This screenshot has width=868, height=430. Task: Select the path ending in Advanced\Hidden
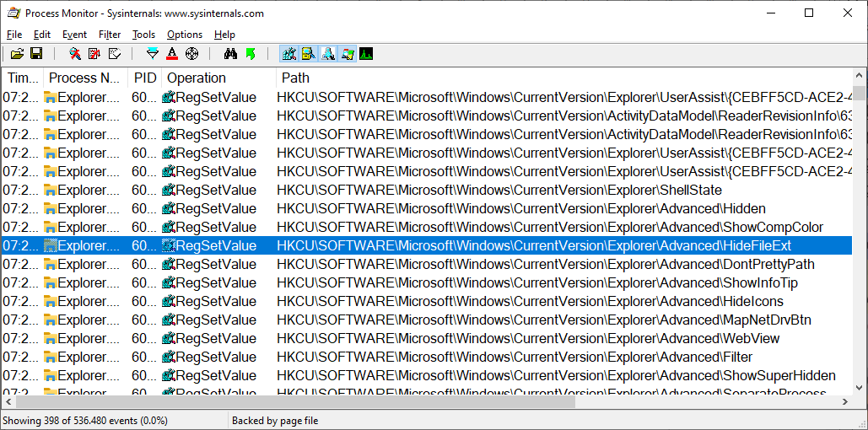tap(521, 208)
